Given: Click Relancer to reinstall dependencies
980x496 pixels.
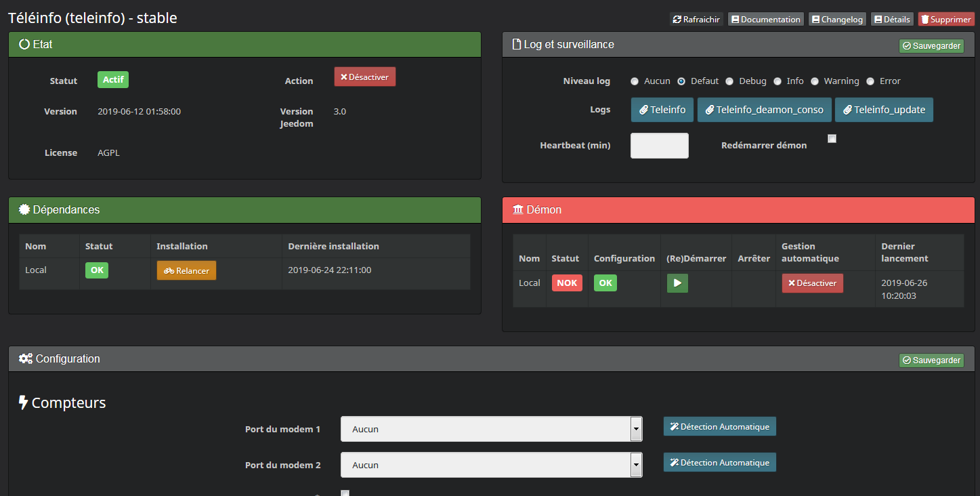Looking at the screenshot, I should pyautogui.click(x=186, y=270).
